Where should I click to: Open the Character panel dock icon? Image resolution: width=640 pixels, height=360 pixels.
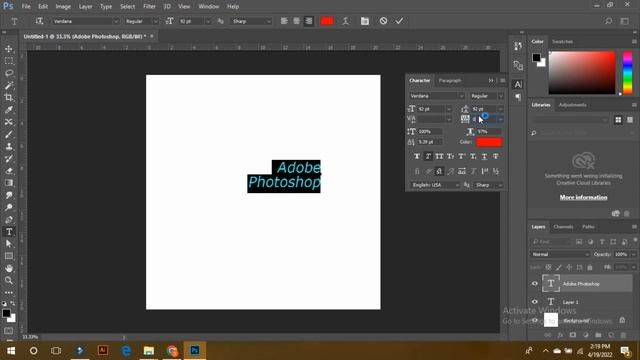click(518, 84)
